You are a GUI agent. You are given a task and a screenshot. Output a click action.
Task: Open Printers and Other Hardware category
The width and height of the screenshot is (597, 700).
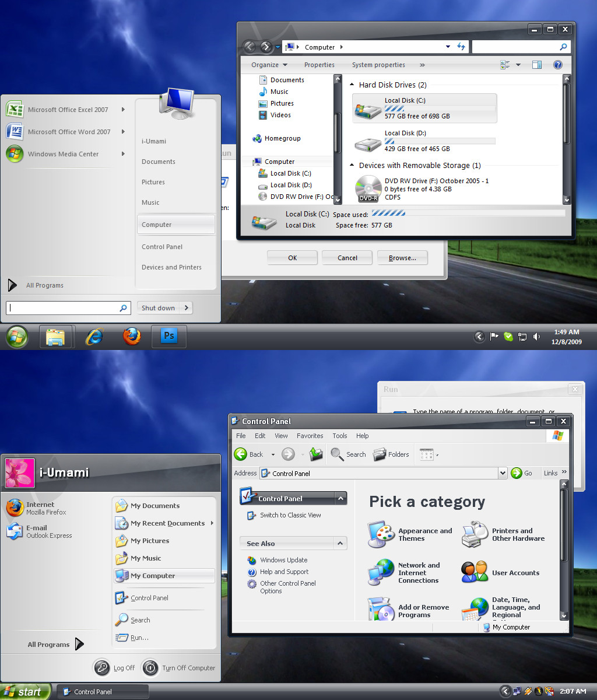[504, 534]
